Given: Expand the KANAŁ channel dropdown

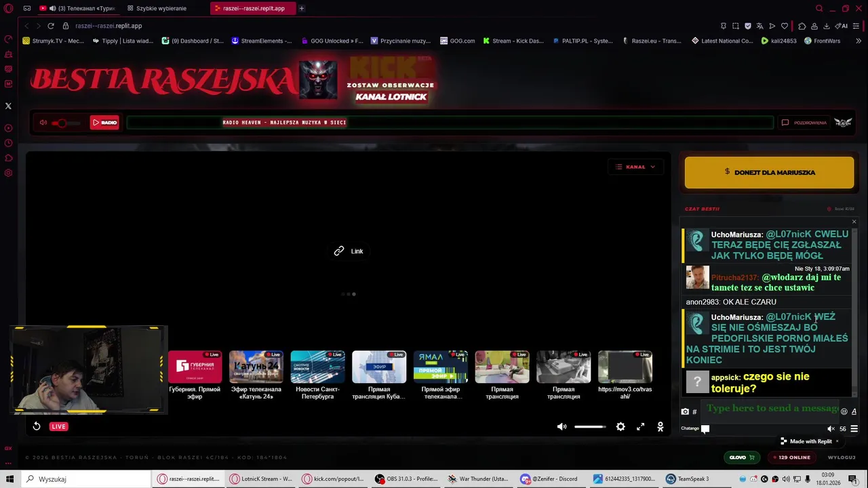Looking at the screenshot, I should pos(635,167).
